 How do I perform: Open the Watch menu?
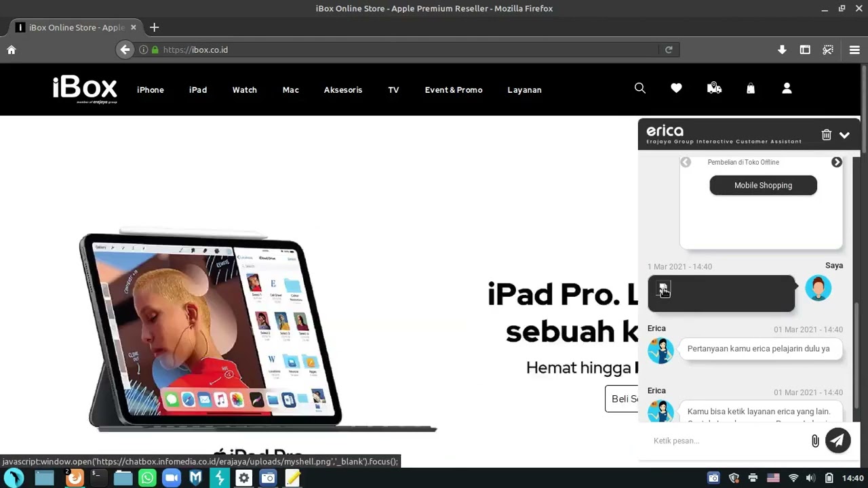tap(245, 89)
